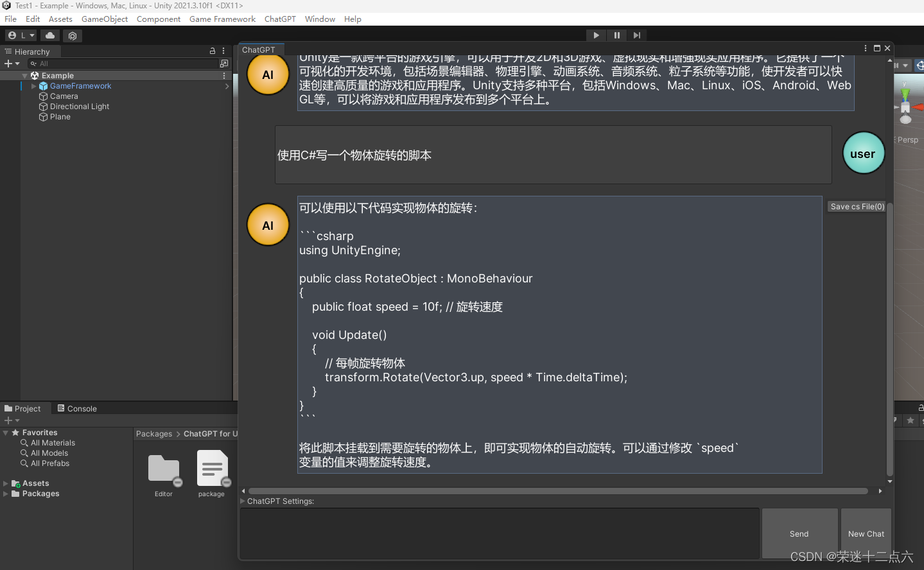Collapse the Example scene
The width and height of the screenshot is (924, 570).
(x=24, y=76)
